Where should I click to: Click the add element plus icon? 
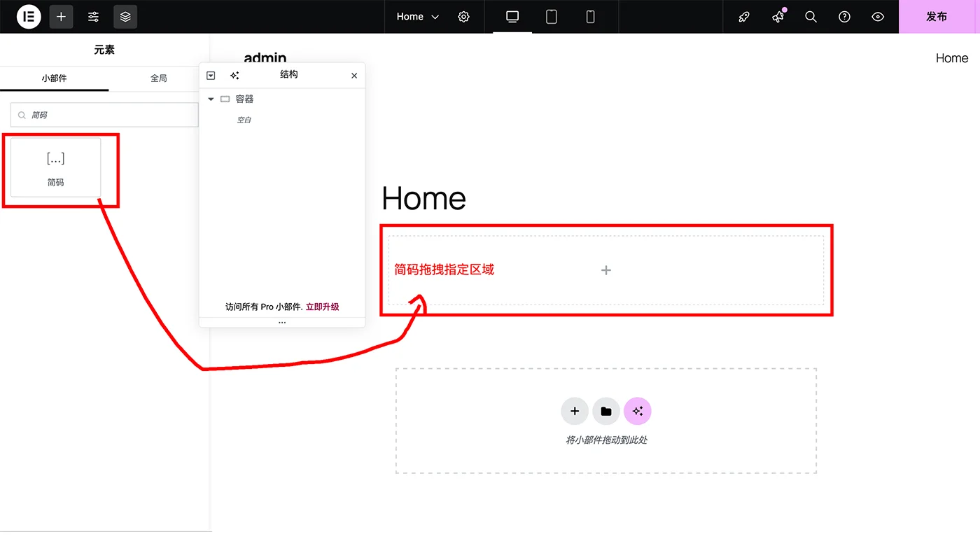pyautogui.click(x=61, y=16)
